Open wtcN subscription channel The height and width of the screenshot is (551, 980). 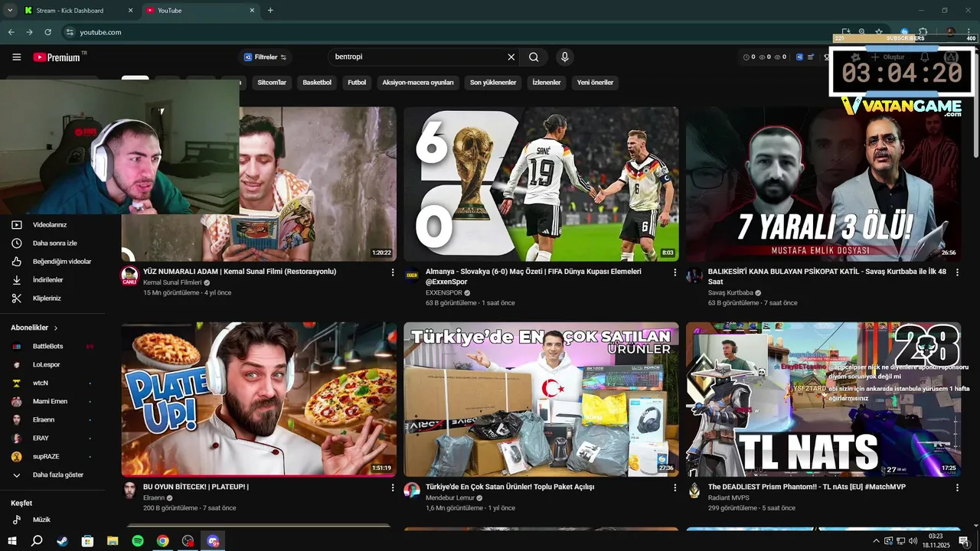[54, 383]
